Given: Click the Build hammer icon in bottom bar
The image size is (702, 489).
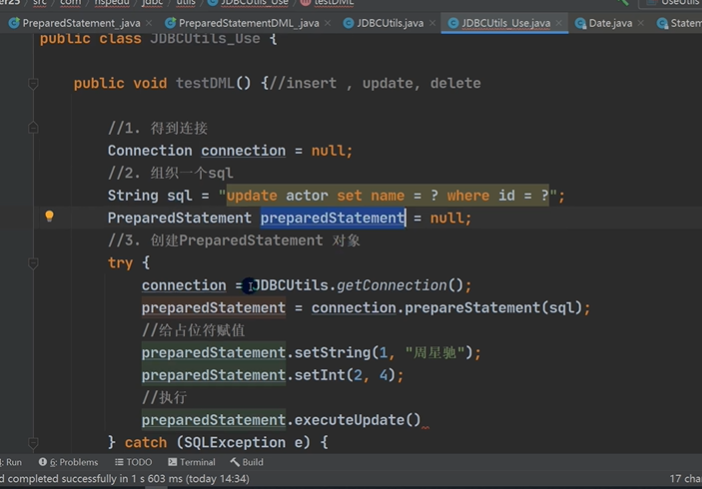Looking at the screenshot, I should (x=235, y=462).
